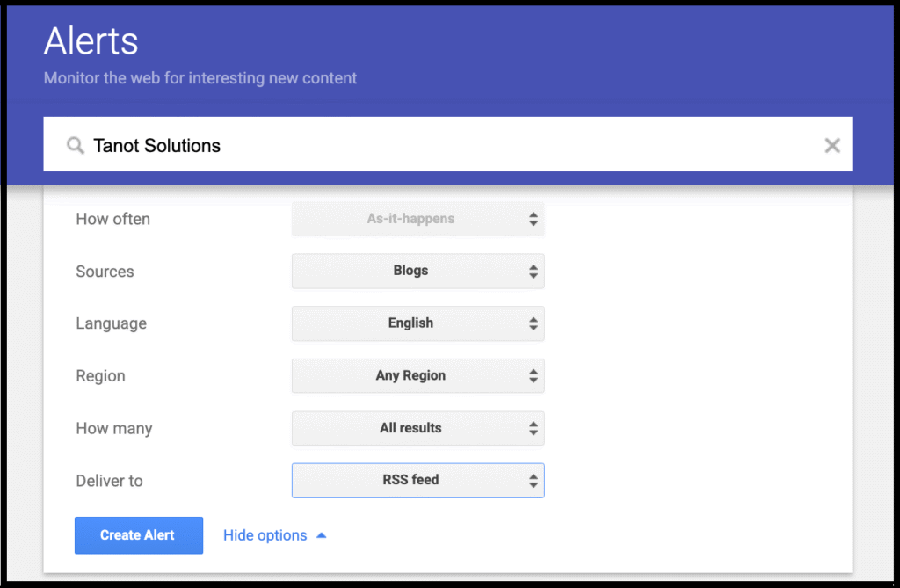Clear the search box with X icon
This screenshot has width=900, height=588.
[x=831, y=145]
